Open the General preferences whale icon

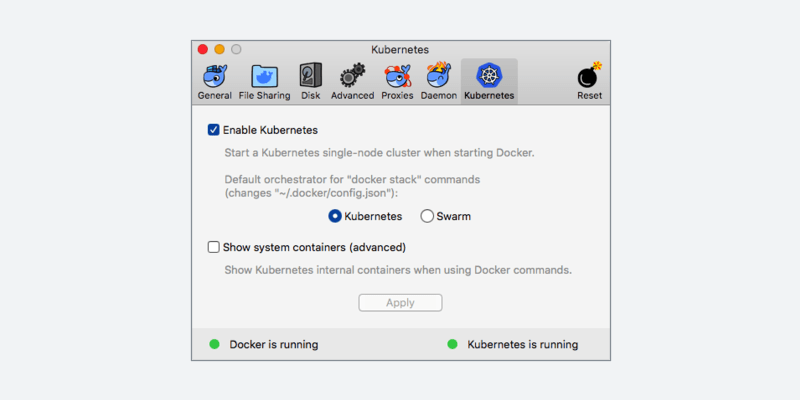(214, 77)
